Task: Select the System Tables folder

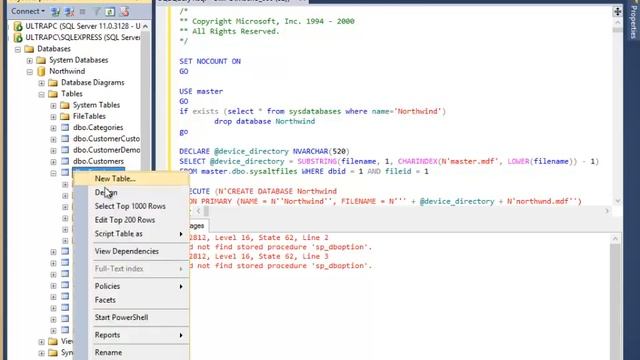Action: point(96,105)
